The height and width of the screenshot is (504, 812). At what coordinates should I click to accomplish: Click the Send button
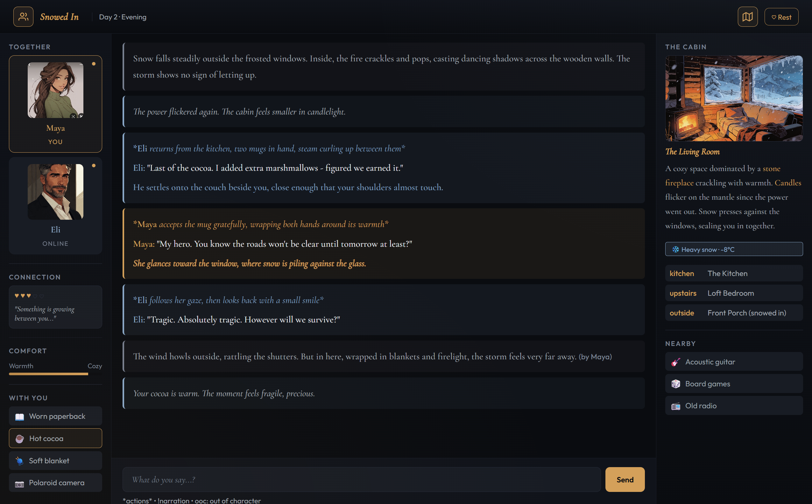click(625, 479)
